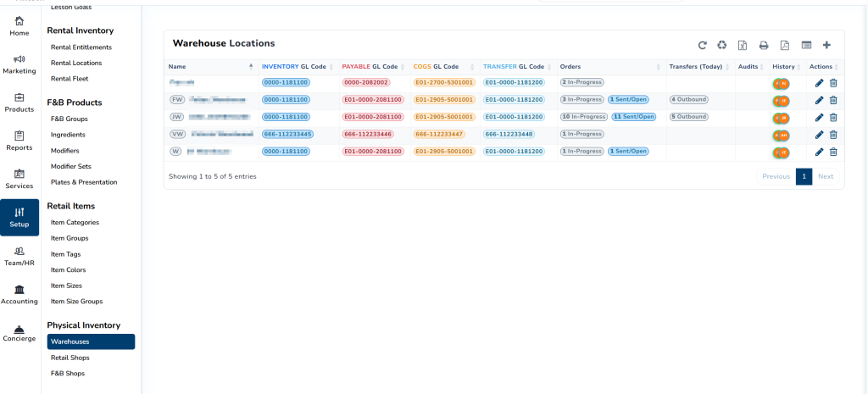
Task: Open the Products section in sidebar
Action: coord(19,102)
